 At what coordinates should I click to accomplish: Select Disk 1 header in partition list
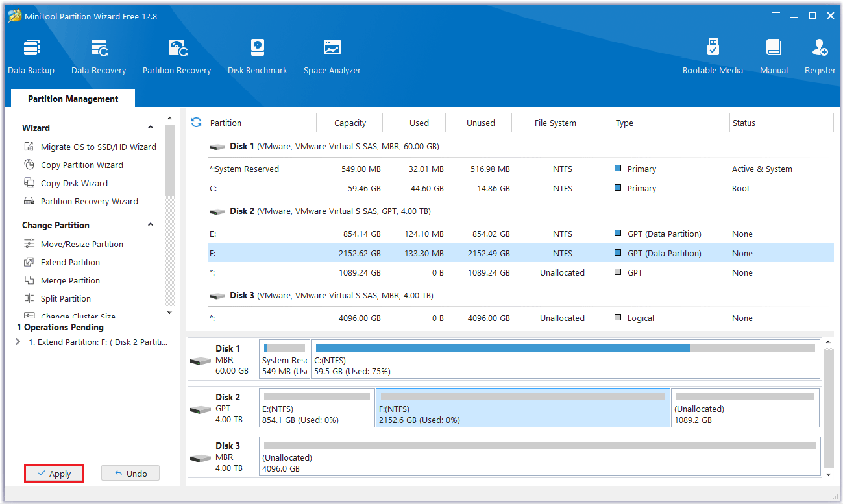coord(520,147)
